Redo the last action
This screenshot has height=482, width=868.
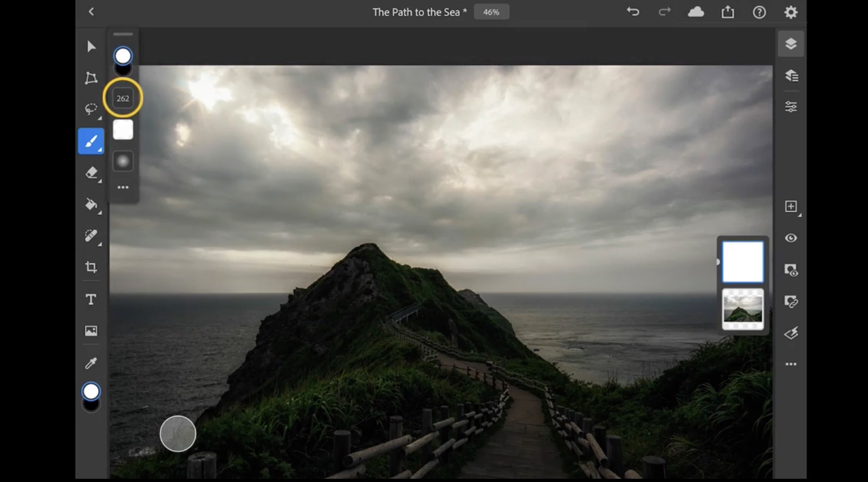(x=664, y=11)
